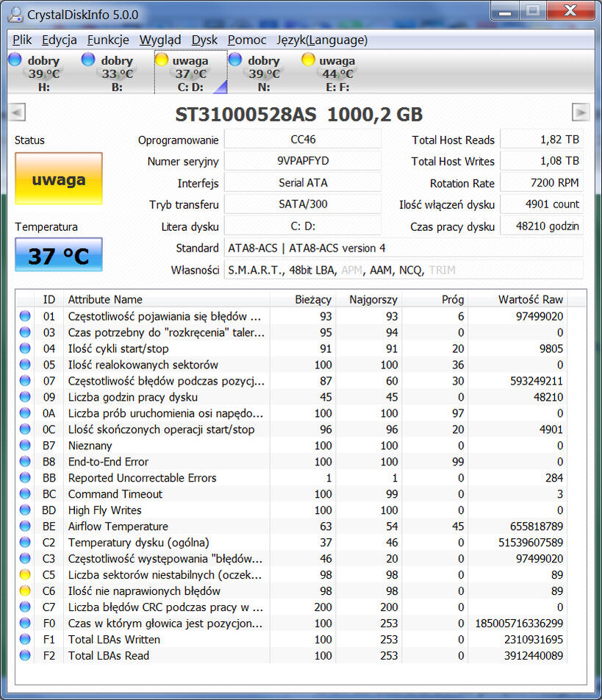Click status orb of attribute B7 Nieznany
Screen dimensions: 602x700
pos(25,445)
